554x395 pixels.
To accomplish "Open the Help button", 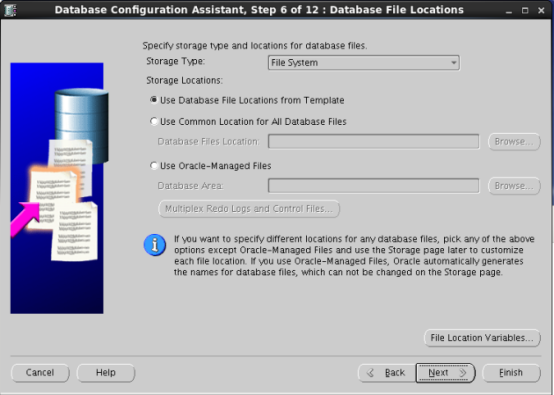I will 106,373.
